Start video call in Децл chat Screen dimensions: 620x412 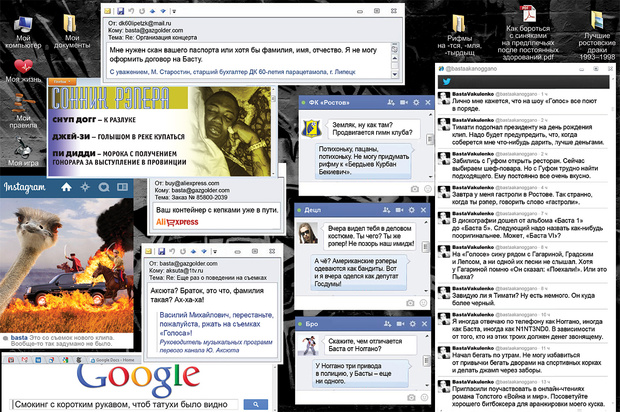click(399, 210)
